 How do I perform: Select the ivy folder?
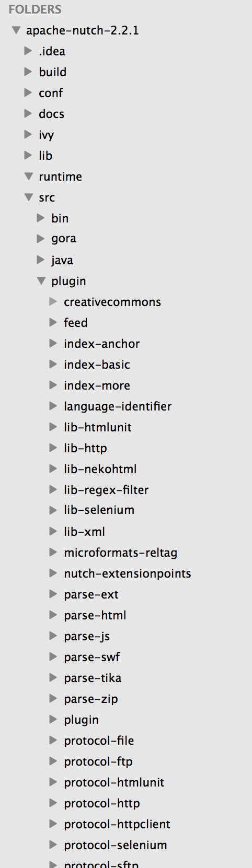point(46,135)
